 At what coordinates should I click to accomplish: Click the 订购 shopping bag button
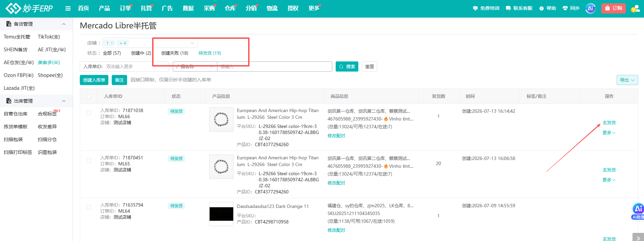click(614, 8)
